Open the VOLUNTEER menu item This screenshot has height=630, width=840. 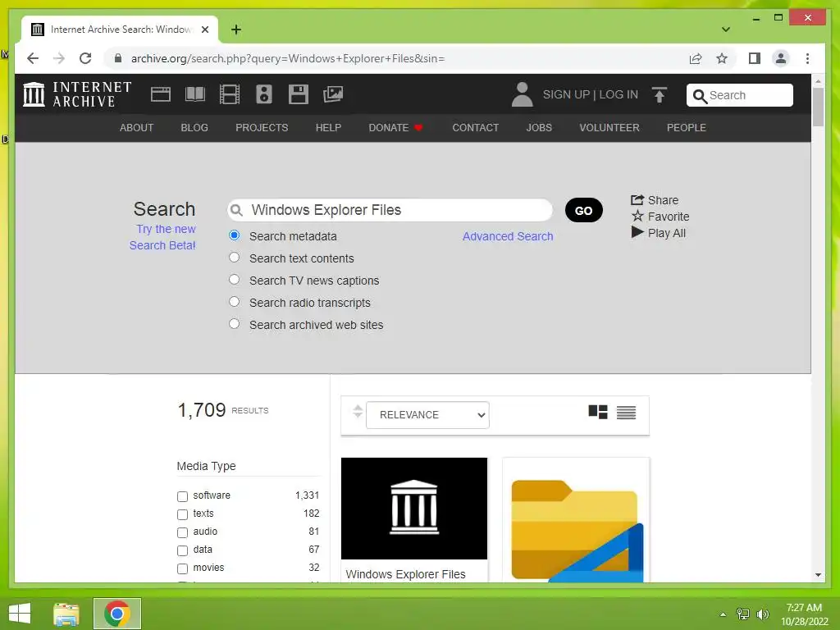click(609, 127)
